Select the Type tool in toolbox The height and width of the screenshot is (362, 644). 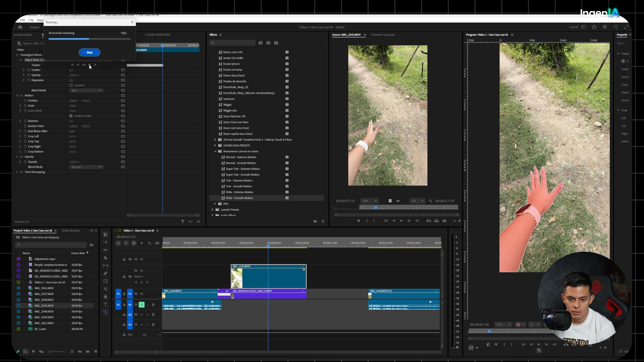[105, 304]
